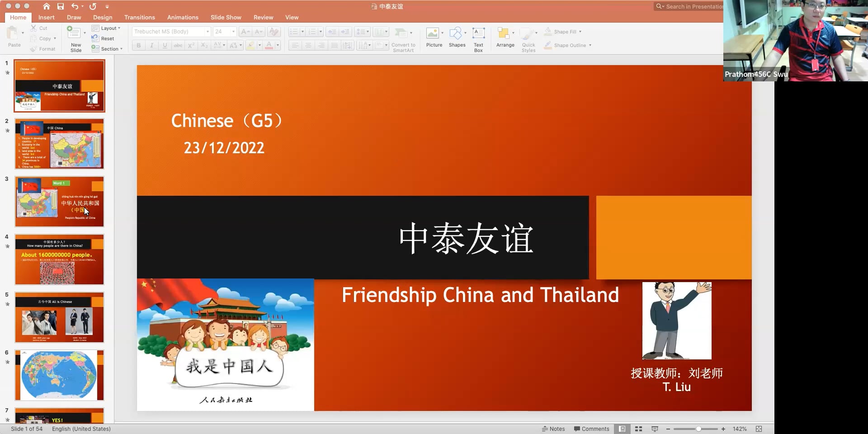
Task: Switch to Normal view in status bar
Action: pos(622,429)
